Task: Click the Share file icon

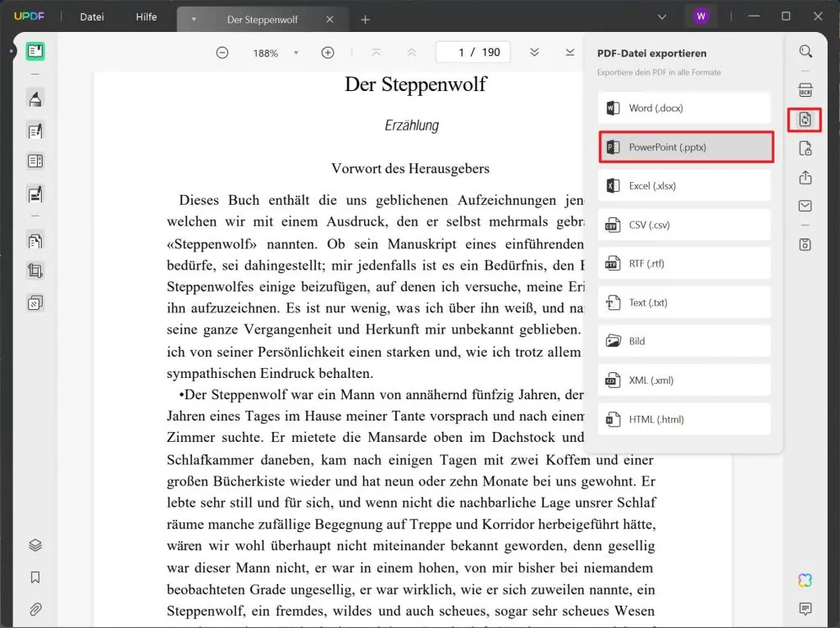Action: tap(806, 177)
